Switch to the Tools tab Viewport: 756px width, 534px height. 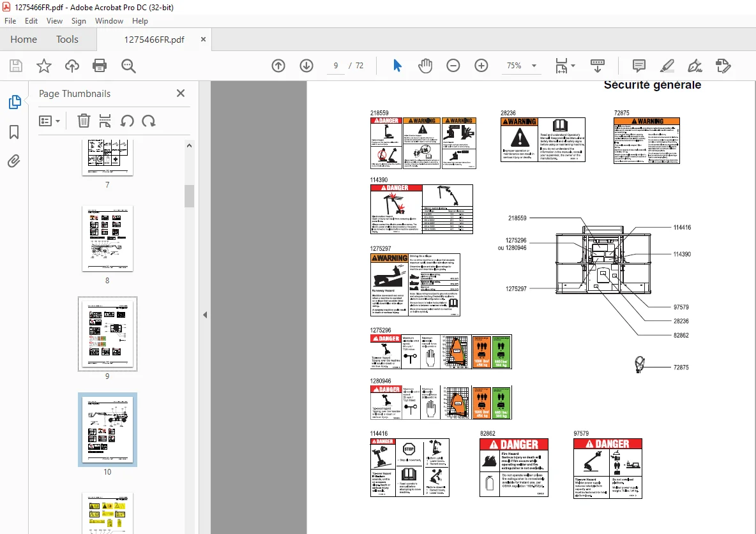pyautogui.click(x=67, y=40)
